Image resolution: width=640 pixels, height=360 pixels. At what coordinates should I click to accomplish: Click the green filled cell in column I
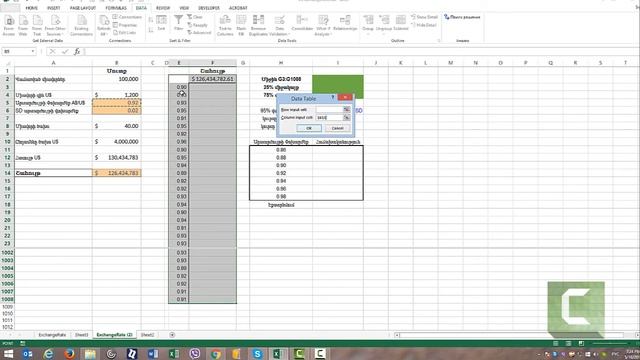point(338,87)
